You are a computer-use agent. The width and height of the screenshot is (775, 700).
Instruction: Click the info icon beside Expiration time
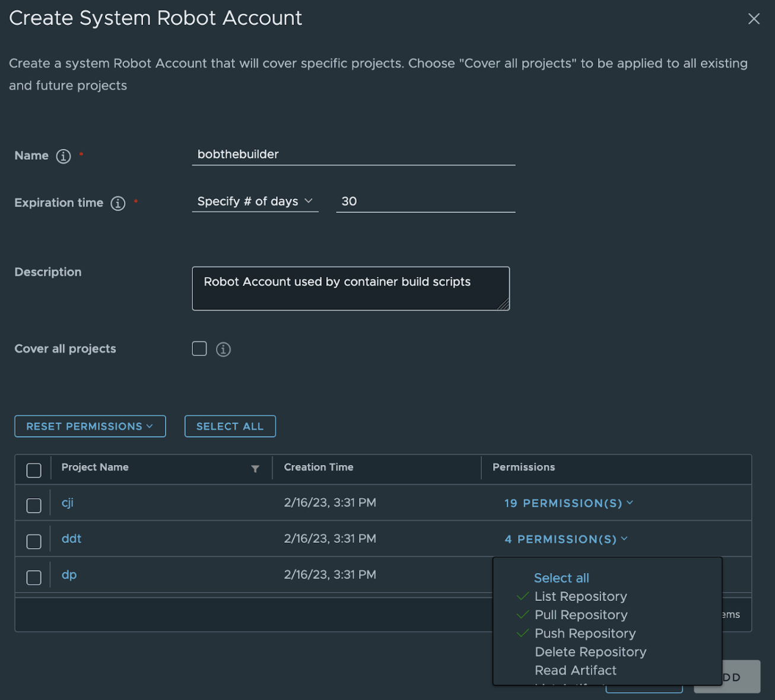(x=117, y=203)
